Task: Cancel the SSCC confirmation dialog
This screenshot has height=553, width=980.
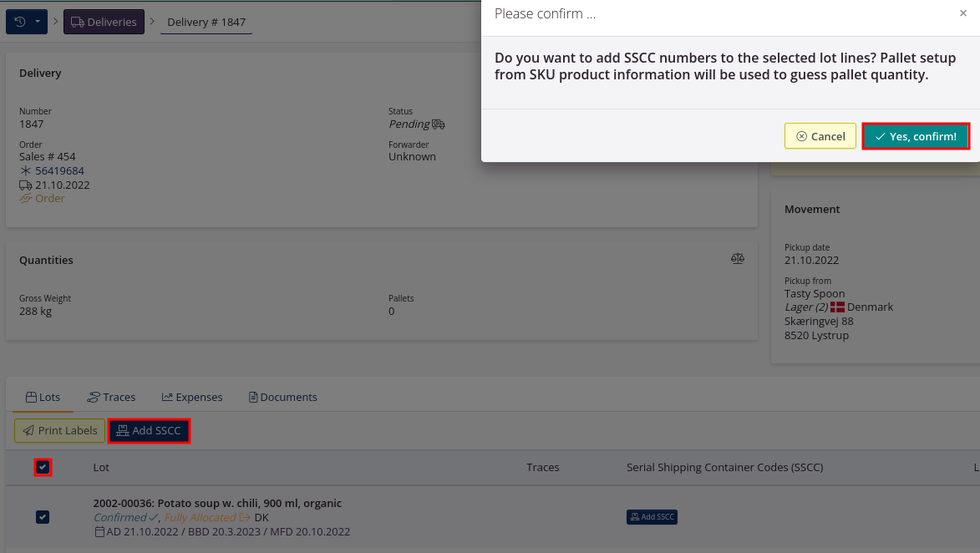Action: [820, 136]
